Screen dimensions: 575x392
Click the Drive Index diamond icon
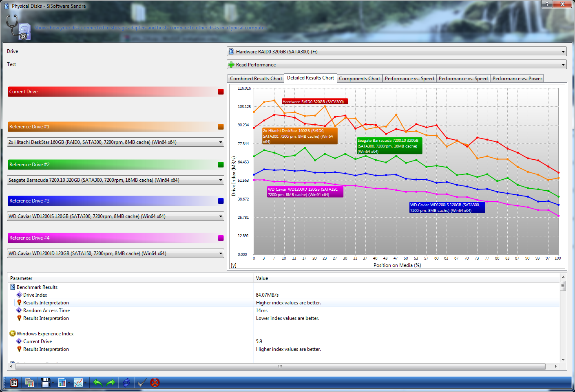point(19,295)
